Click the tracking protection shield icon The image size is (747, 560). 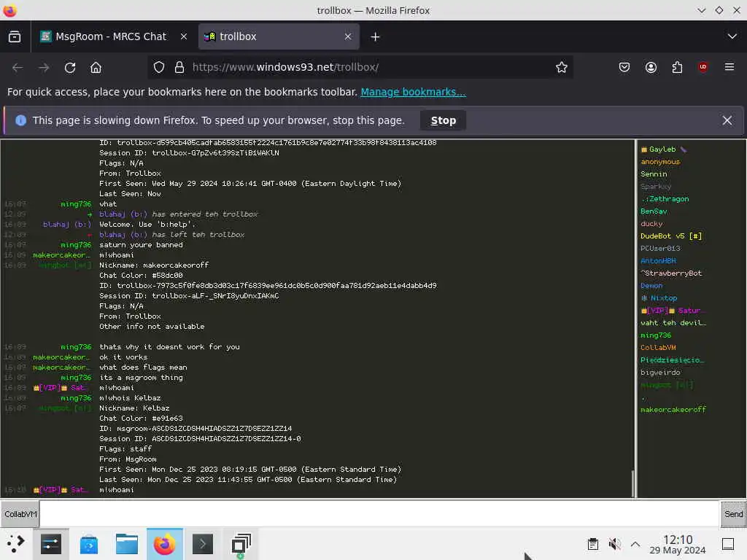click(x=158, y=68)
